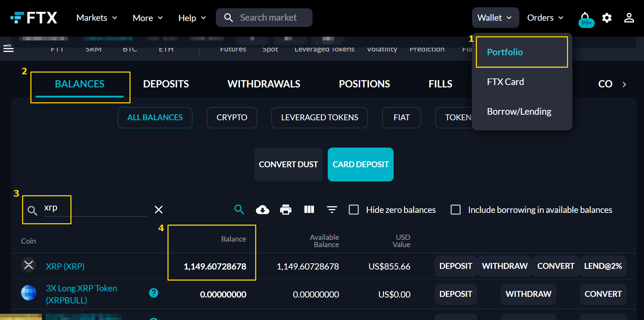
Task: Click the teal table search icon
Action: click(x=239, y=209)
